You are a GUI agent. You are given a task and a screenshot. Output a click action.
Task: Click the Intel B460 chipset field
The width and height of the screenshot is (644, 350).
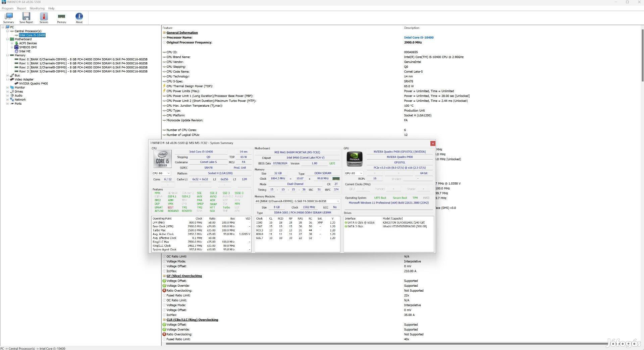click(x=305, y=158)
